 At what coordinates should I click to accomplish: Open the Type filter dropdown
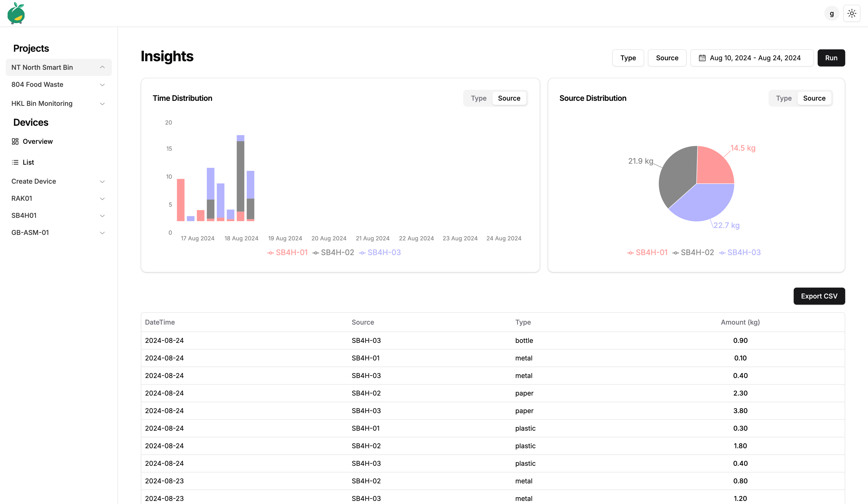pyautogui.click(x=628, y=58)
